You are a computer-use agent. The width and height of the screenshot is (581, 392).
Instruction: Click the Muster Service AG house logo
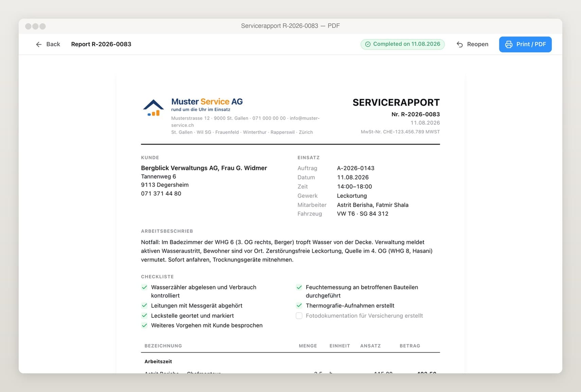(x=154, y=108)
